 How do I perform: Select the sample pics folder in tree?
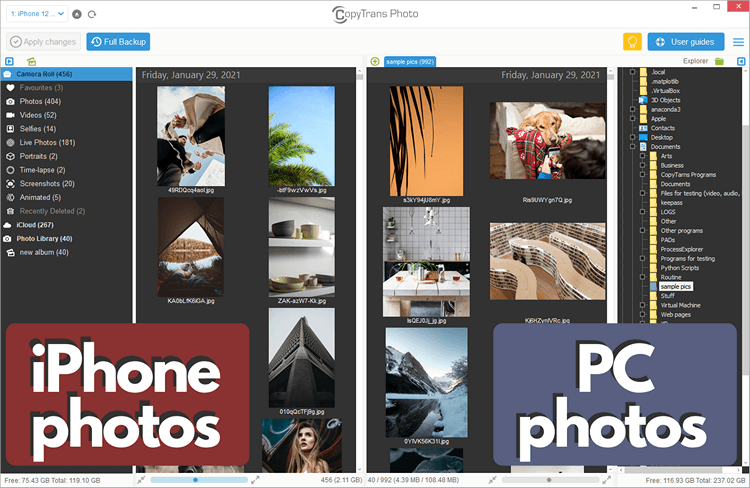click(x=676, y=287)
